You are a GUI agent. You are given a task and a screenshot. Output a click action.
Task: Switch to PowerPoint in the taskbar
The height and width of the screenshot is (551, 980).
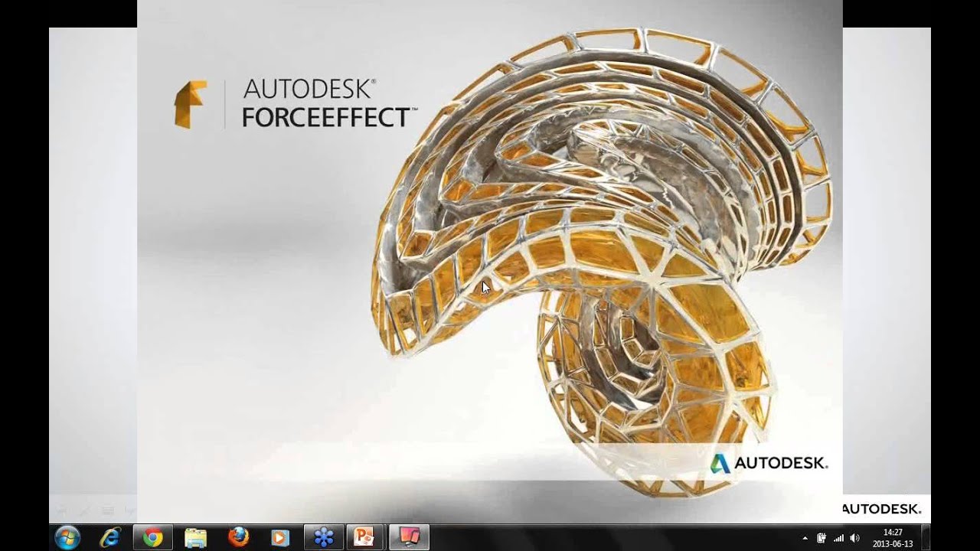[x=367, y=537]
